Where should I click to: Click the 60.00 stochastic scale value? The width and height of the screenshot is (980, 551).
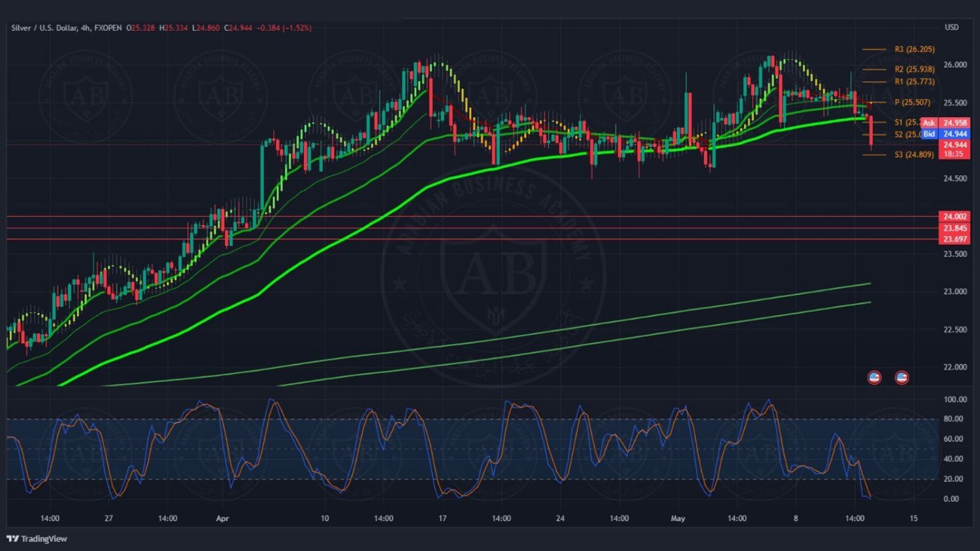pyautogui.click(x=953, y=439)
